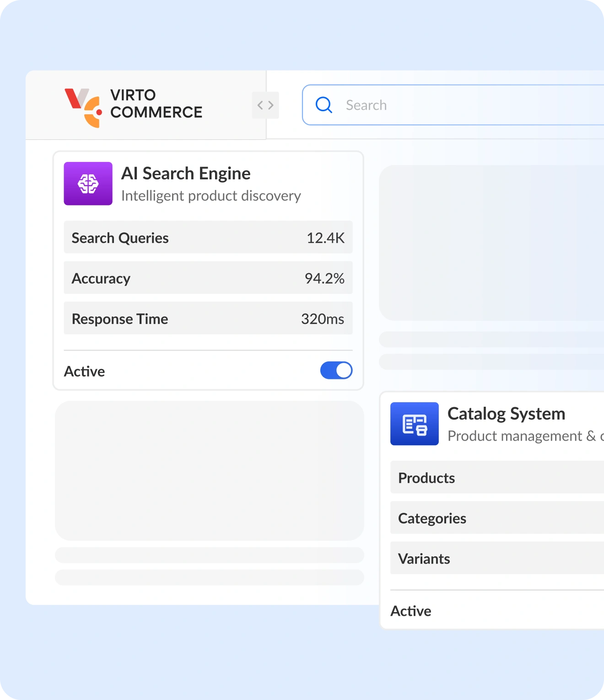Click the Response Time 320ms value
This screenshot has height=700, width=604.
[323, 319]
